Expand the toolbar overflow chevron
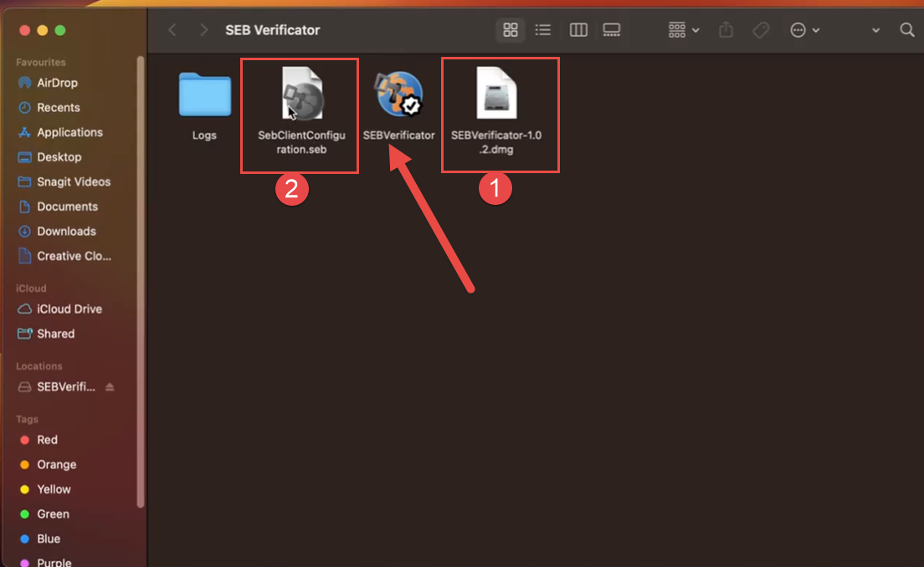The width and height of the screenshot is (924, 567). [875, 30]
